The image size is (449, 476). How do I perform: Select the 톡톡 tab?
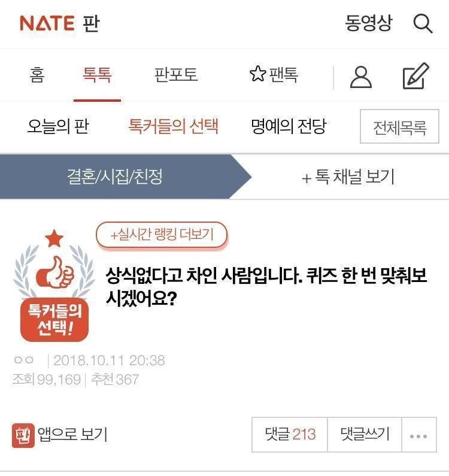point(97,75)
